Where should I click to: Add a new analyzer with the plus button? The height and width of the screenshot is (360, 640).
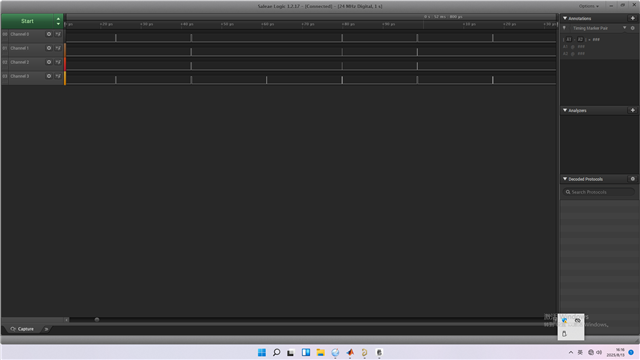tap(633, 110)
